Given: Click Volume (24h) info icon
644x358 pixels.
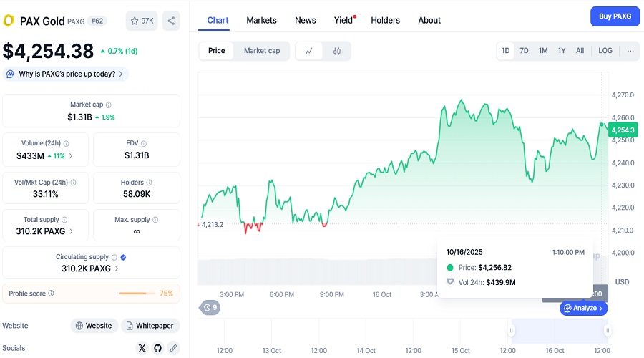Looking at the screenshot, I should [66, 143].
